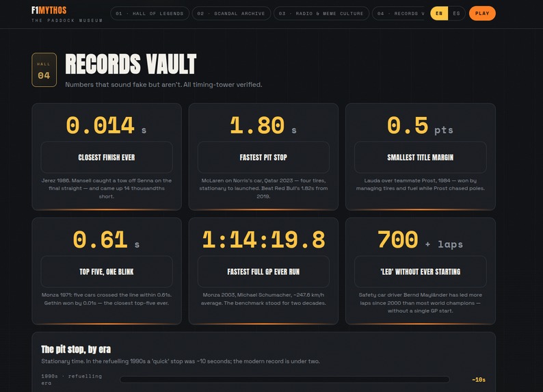Open the 02 Scandal Archive tab
This screenshot has width=543, height=392.
tap(231, 14)
